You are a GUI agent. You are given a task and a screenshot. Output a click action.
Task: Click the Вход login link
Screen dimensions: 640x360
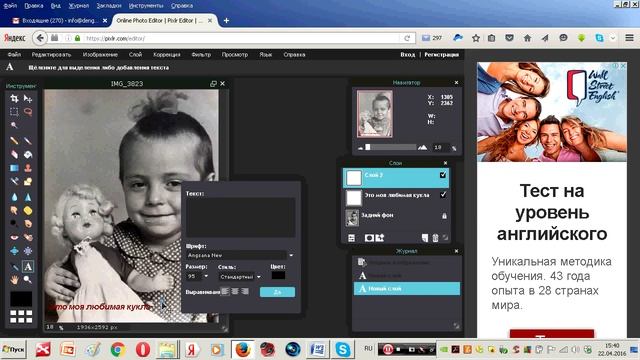[x=407, y=55]
